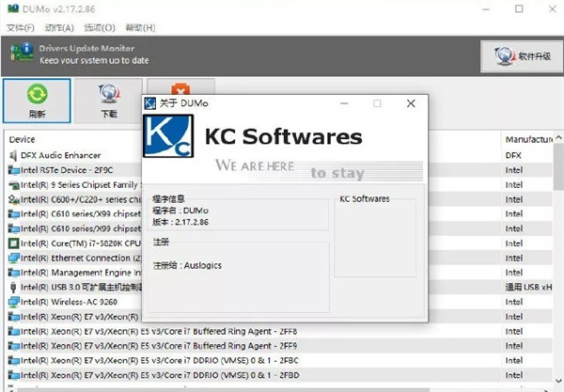564x392 pixels.
Task: Open the 文件(F) menu
Action: [21, 27]
